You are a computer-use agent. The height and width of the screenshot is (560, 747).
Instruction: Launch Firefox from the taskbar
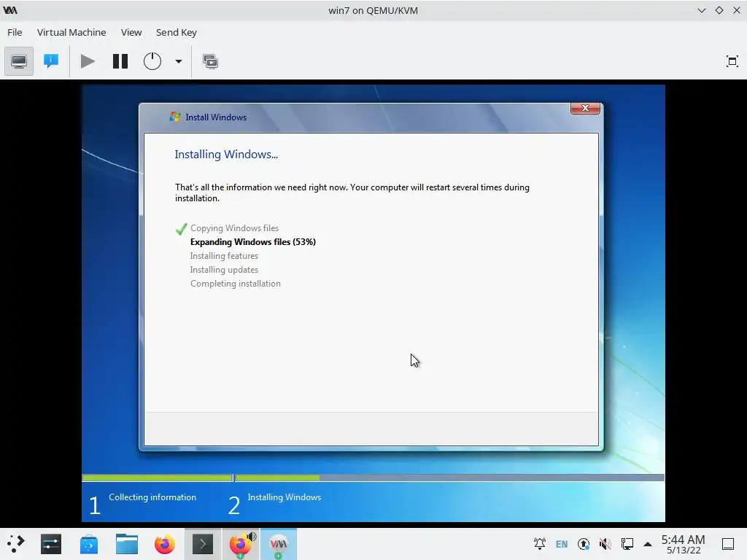164,544
